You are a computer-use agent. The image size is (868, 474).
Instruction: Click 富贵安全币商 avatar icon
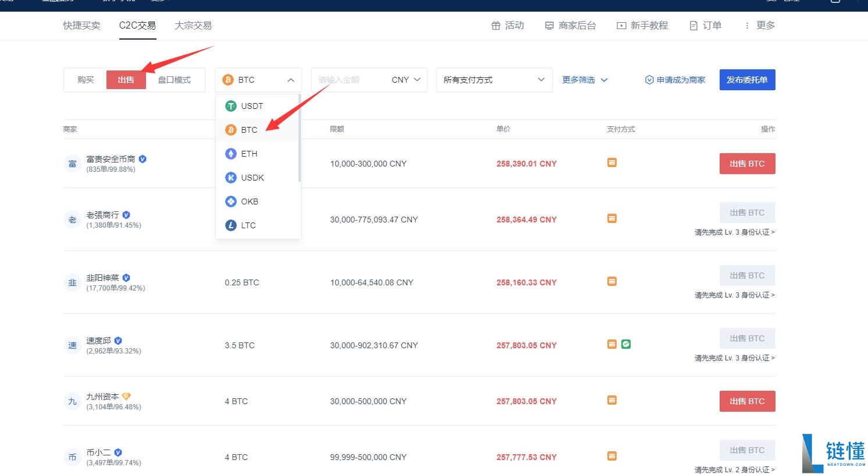point(72,164)
